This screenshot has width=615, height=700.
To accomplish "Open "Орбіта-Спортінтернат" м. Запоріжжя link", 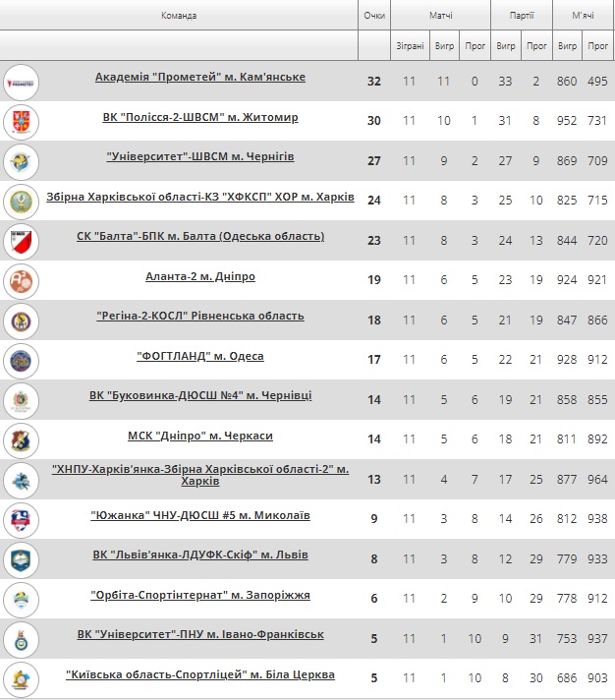I will [x=200, y=595].
